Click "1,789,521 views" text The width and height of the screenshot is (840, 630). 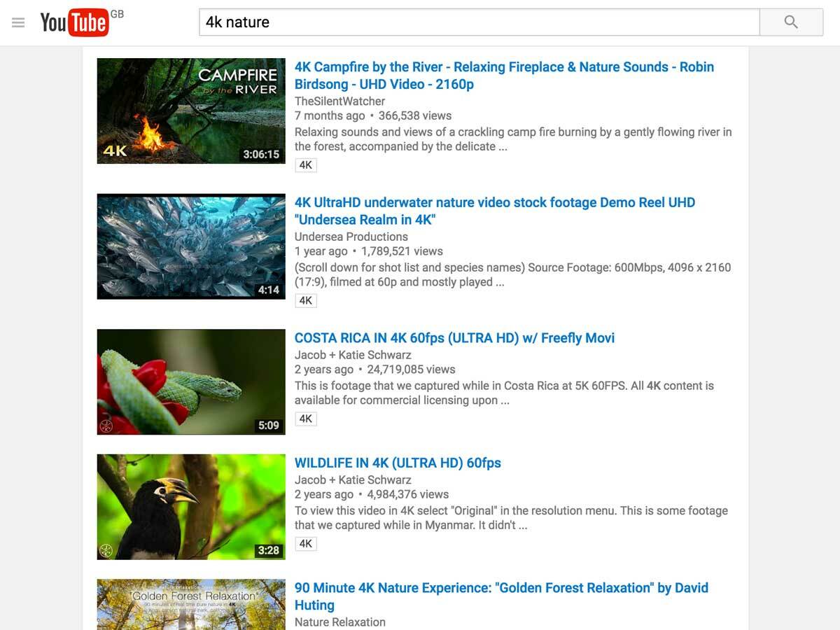[x=402, y=251]
